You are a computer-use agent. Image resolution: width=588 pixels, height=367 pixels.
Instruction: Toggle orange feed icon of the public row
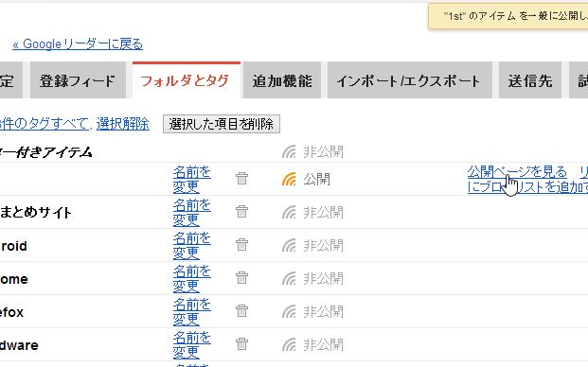point(289,179)
